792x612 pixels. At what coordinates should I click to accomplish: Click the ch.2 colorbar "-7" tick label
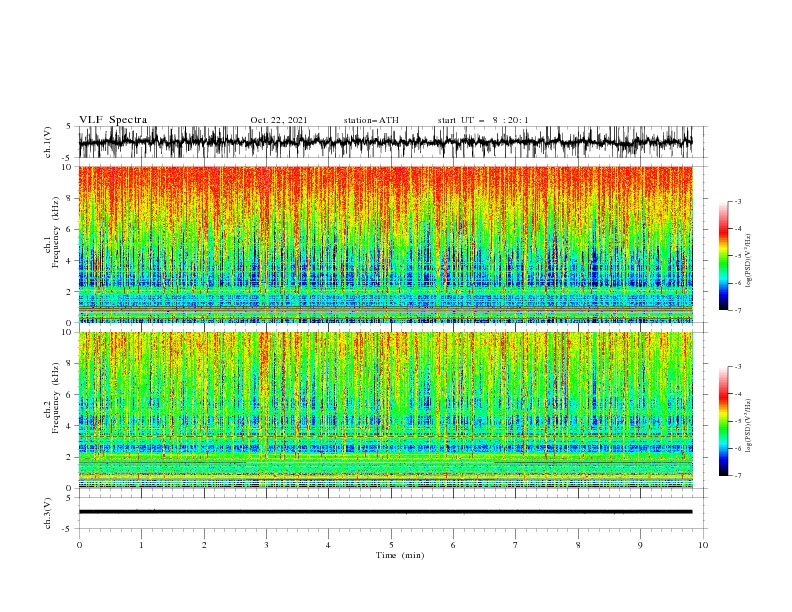[738, 476]
